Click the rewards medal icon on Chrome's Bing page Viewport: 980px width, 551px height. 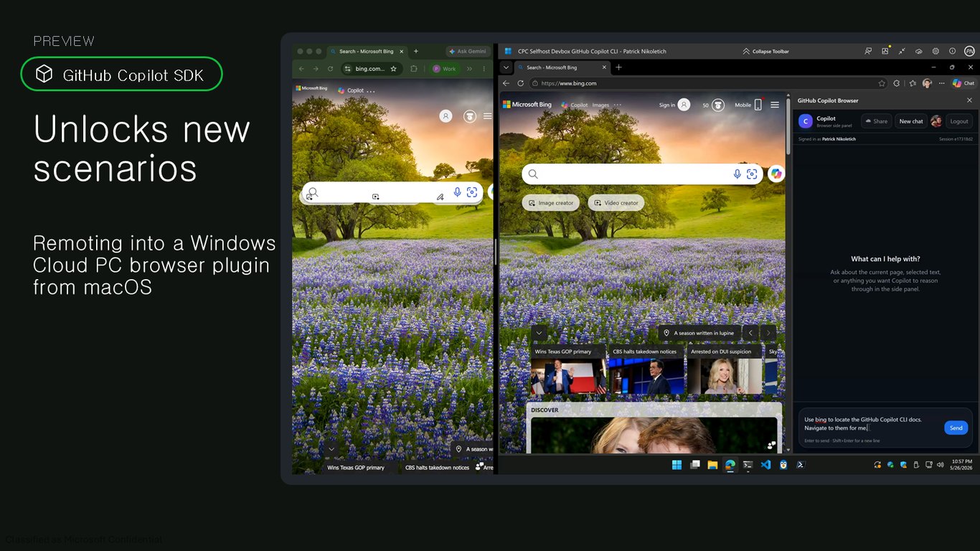[470, 116]
